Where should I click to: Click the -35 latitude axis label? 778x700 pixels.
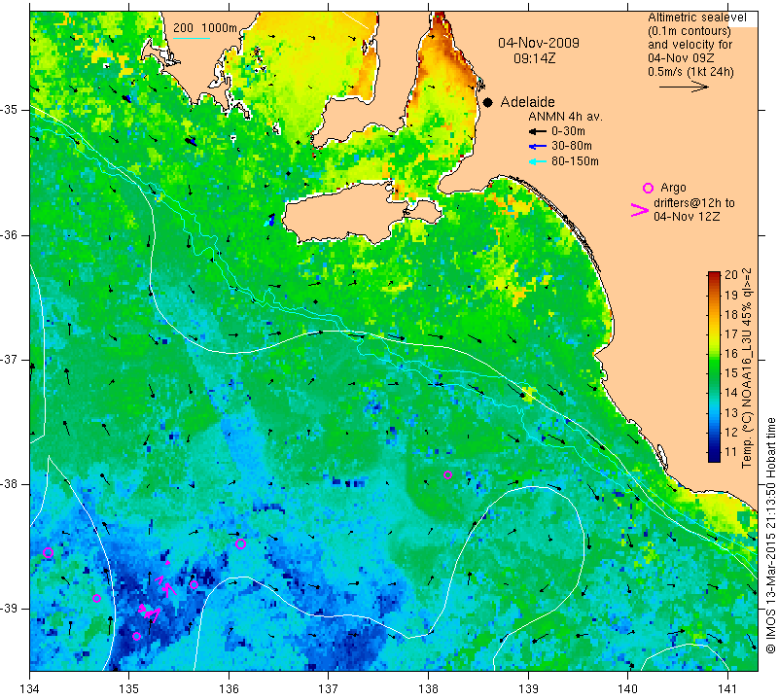9,110
